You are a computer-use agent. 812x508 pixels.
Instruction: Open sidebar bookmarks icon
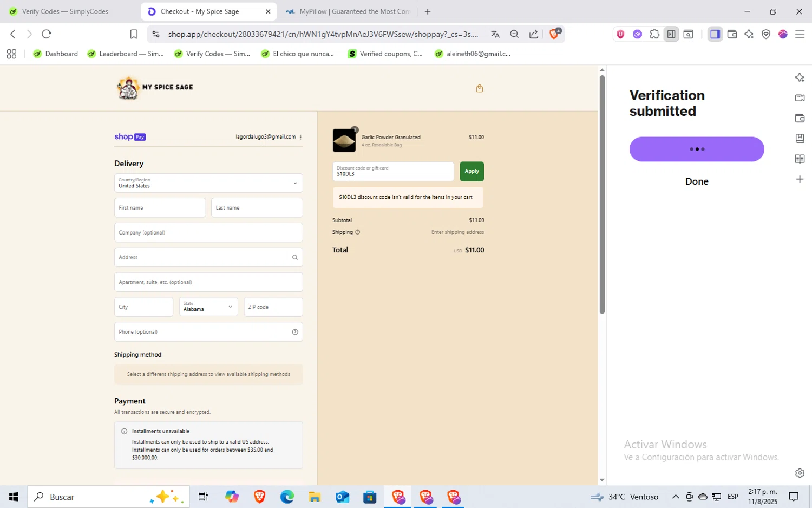tap(800, 138)
